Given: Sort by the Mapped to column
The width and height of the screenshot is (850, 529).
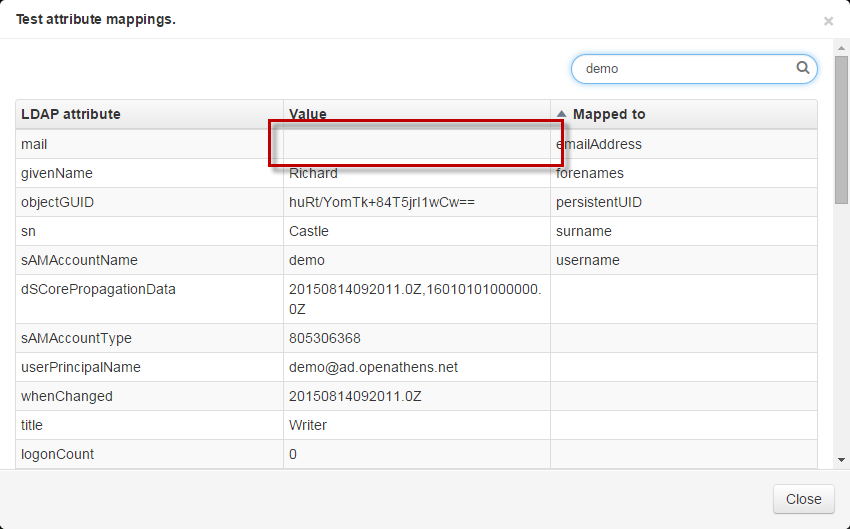Looking at the screenshot, I should click(609, 114).
